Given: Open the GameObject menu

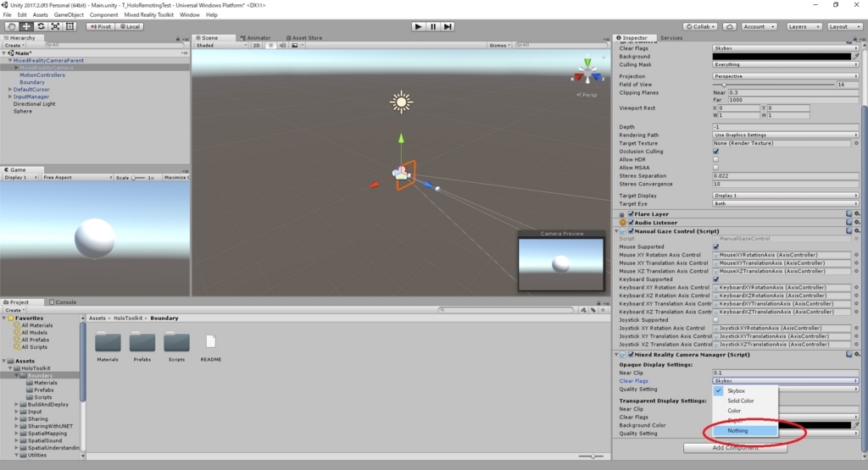Looking at the screenshot, I should [x=69, y=15].
